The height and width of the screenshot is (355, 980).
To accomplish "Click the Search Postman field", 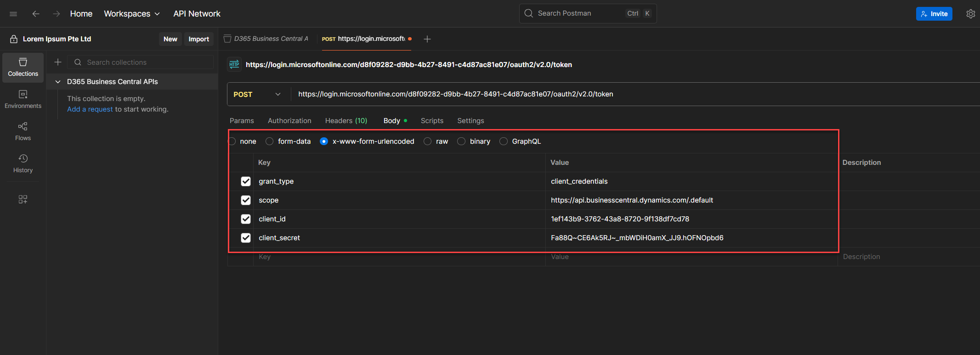I will pyautogui.click(x=588, y=13).
